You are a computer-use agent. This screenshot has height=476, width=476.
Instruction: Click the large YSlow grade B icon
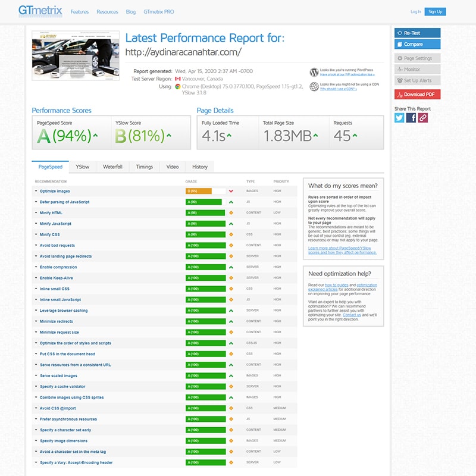[121, 136]
